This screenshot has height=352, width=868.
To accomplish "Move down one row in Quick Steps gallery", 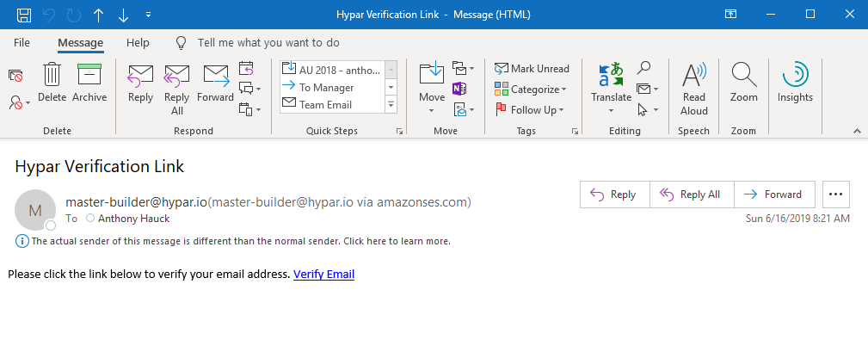I will point(391,87).
